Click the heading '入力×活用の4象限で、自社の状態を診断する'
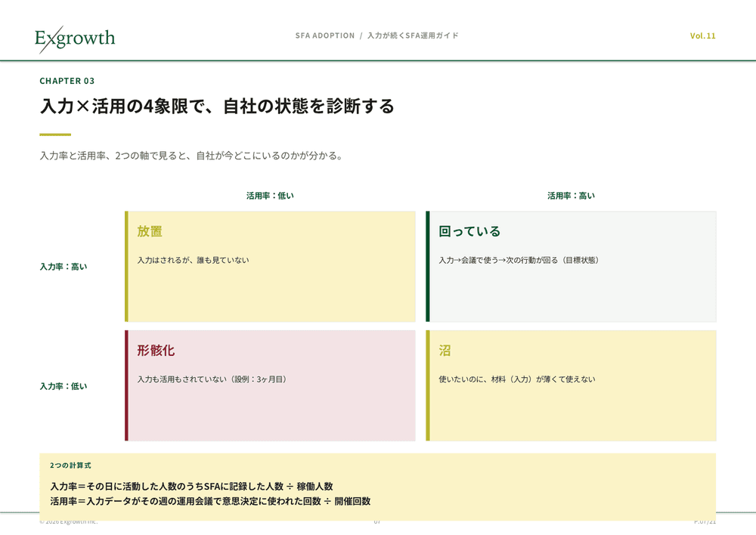 pyautogui.click(x=217, y=106)
